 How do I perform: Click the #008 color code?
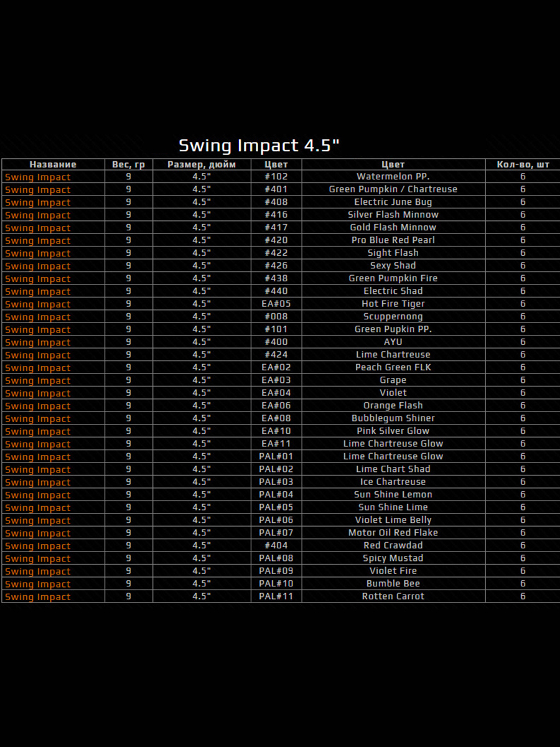coord(276,316)
